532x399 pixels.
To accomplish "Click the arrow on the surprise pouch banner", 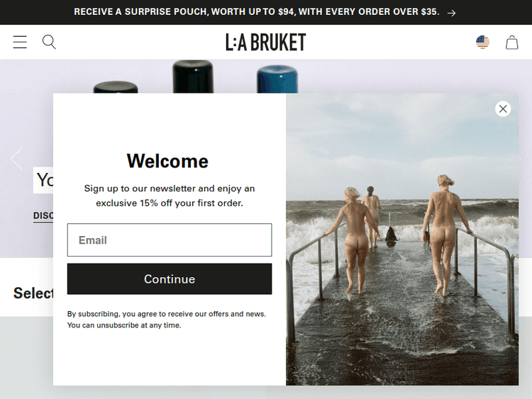I will 451,13.
